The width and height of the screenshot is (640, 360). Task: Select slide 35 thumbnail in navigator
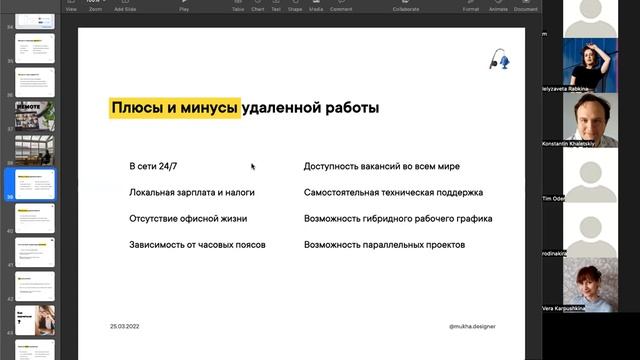pyautogui.click(x=35, y=48)
